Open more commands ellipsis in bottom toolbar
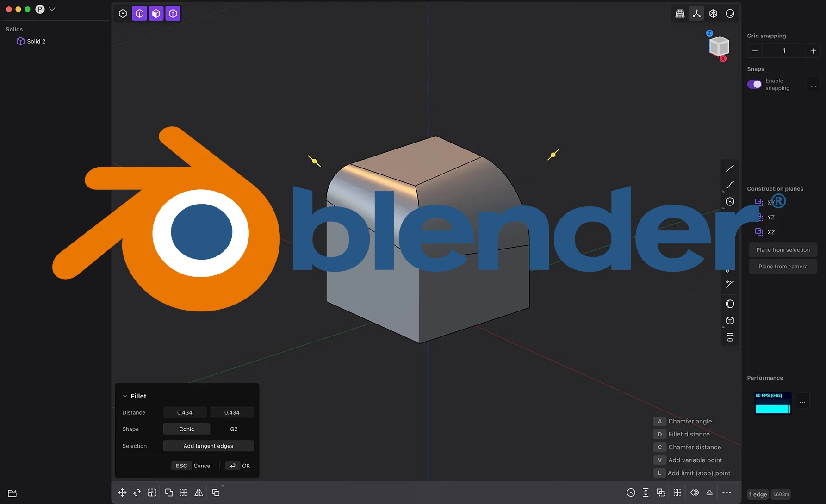The width and height of the screenshot is (826, 504). tap(727, 492)
